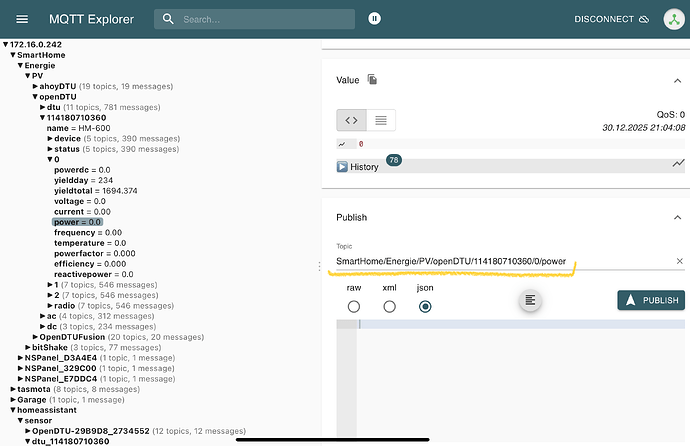This screenshot has height=446, width=690.
Task: Select the raw payload format
Action: tap(354, 306)
